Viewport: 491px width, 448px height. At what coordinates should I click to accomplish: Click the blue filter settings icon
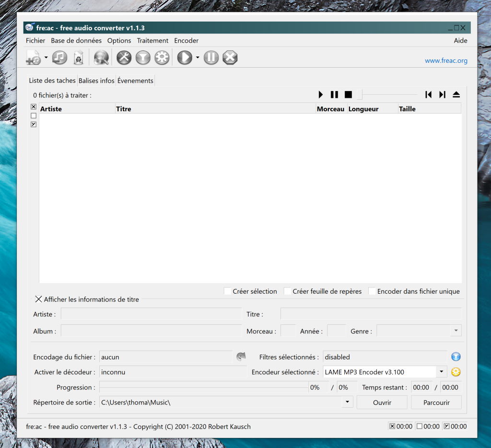(x=456, y=356)
